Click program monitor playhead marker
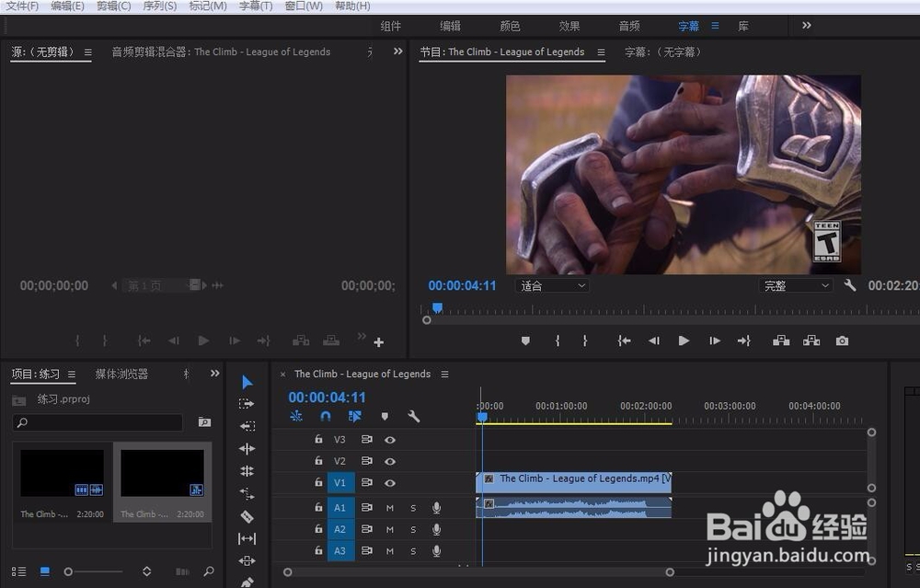This screenshot has height=588, width=920. click(x=437, y=307)
